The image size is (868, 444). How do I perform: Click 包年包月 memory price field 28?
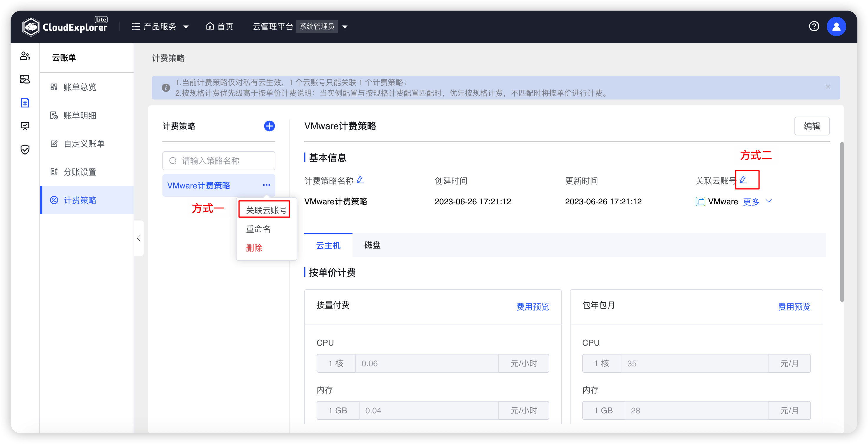[x=696, y=410]
